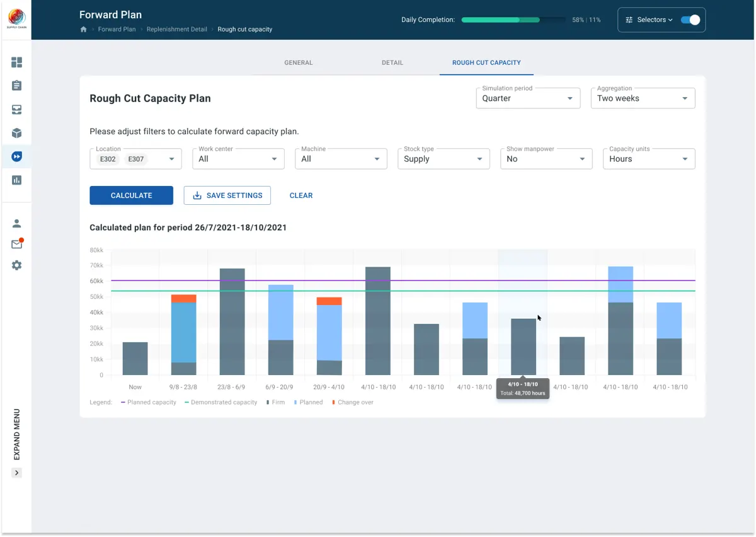Expand the Aggregation dropdown
The width and height of the screenshot is (756, 537).
tap(643, 98)
